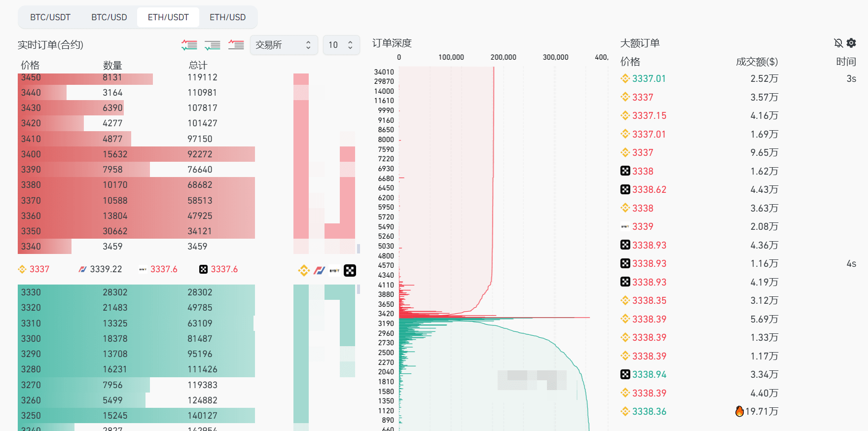Show both asks and bids order view
The width and height of the screenshot is (868, 431).
(x=189, y=45)
